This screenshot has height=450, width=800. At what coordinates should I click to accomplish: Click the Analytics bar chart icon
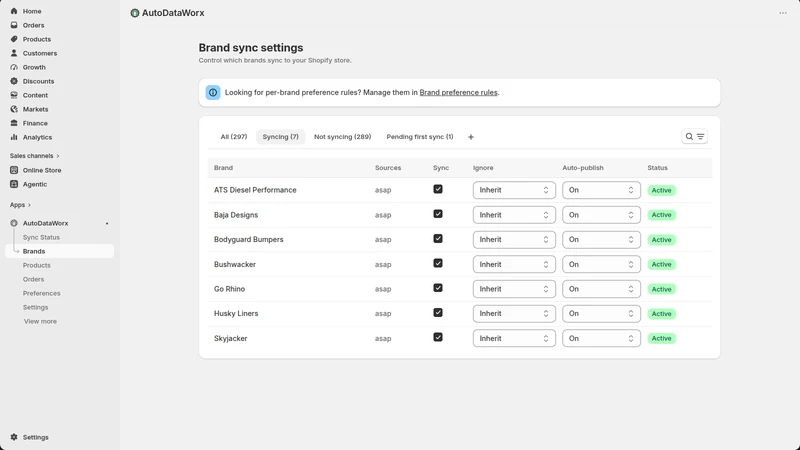14,137
